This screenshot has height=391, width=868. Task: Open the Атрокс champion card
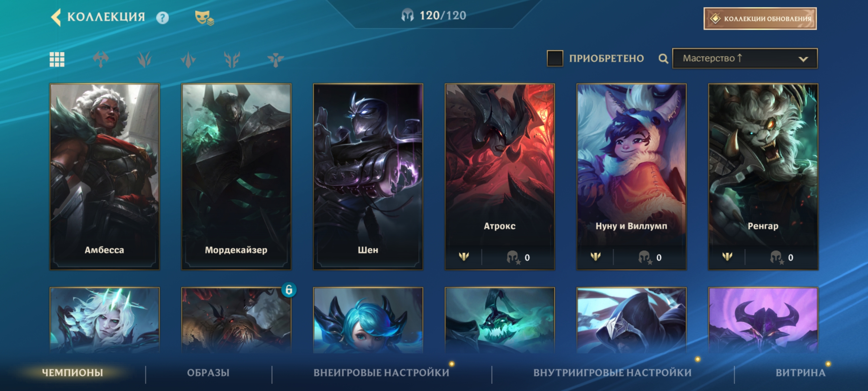(x=499, y=177)
